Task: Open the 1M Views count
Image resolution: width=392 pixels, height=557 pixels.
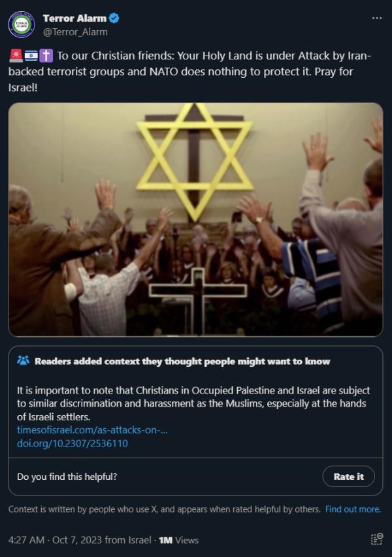Action: [178, 540]
